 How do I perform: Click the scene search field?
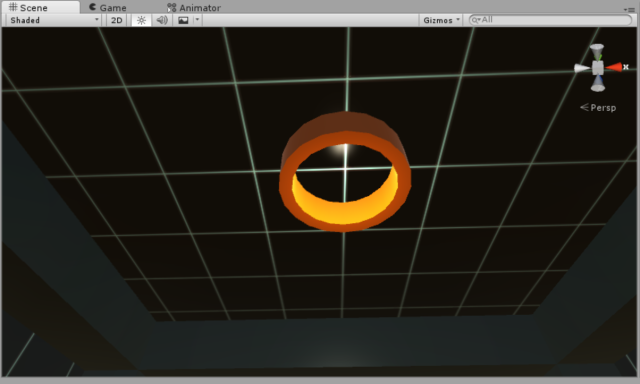point(550,20)
